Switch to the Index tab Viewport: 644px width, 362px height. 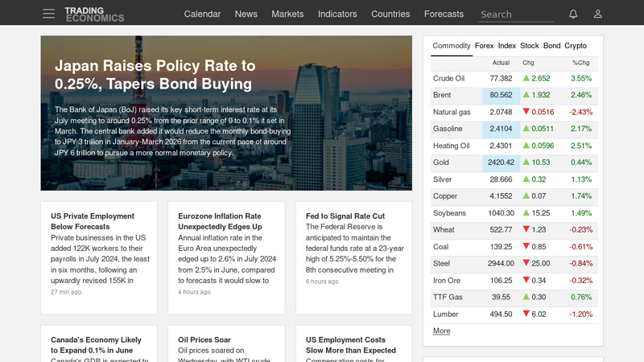click(507, 46)
